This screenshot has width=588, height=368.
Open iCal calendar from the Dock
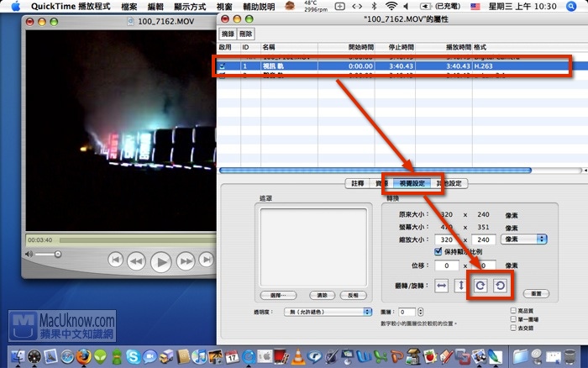coord(232,356)
